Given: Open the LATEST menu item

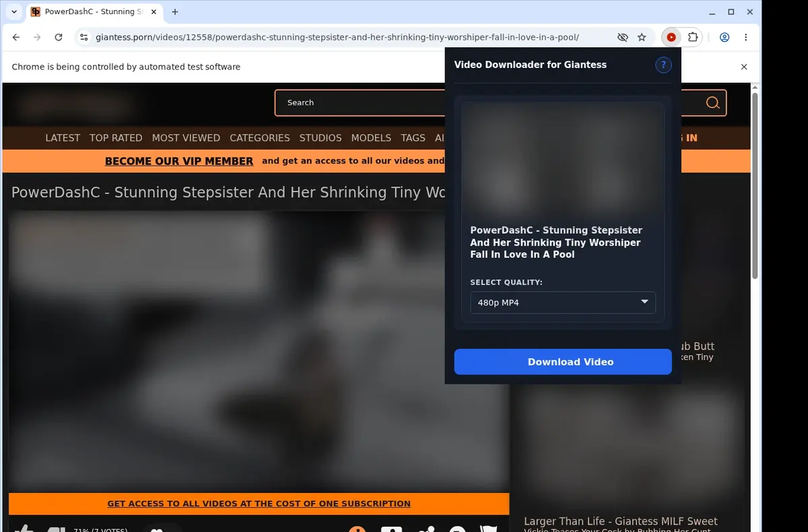Looking at the screenshot, I should [x=63, y=137].
